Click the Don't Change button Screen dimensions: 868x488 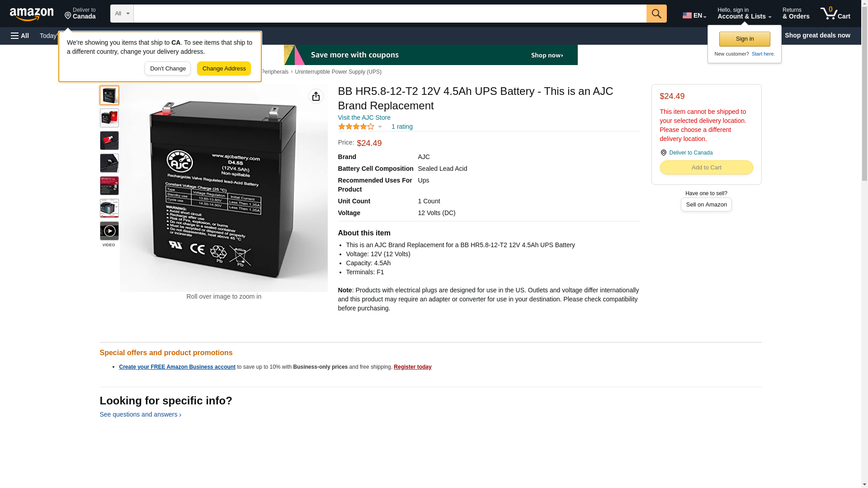coord(168,69)
